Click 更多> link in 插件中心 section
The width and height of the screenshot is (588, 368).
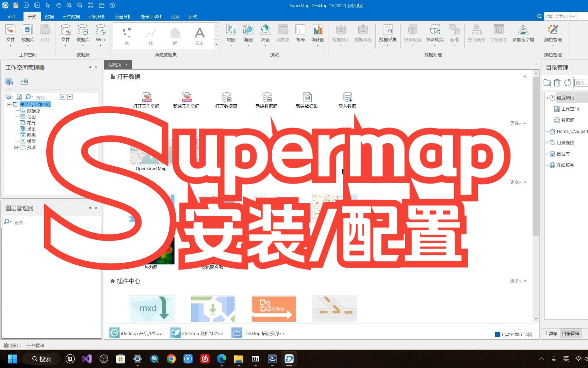516,281
